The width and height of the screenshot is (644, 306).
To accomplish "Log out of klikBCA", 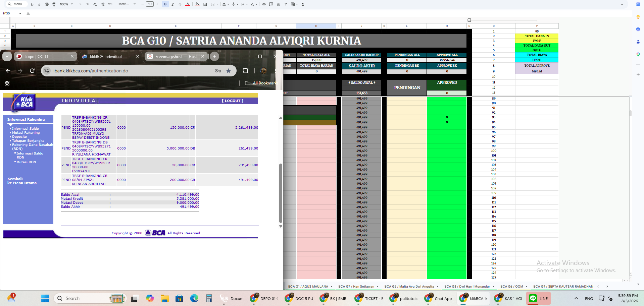I will coord(233,101).
